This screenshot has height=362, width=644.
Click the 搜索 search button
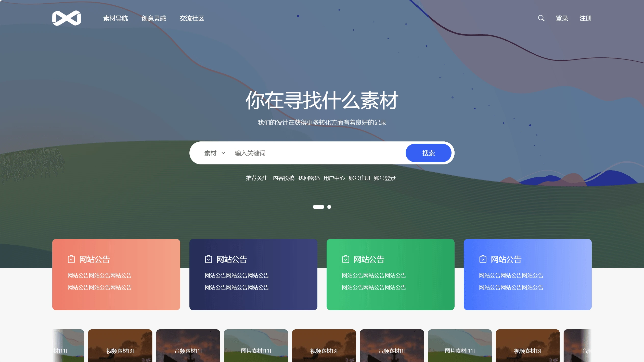point(428,153)
